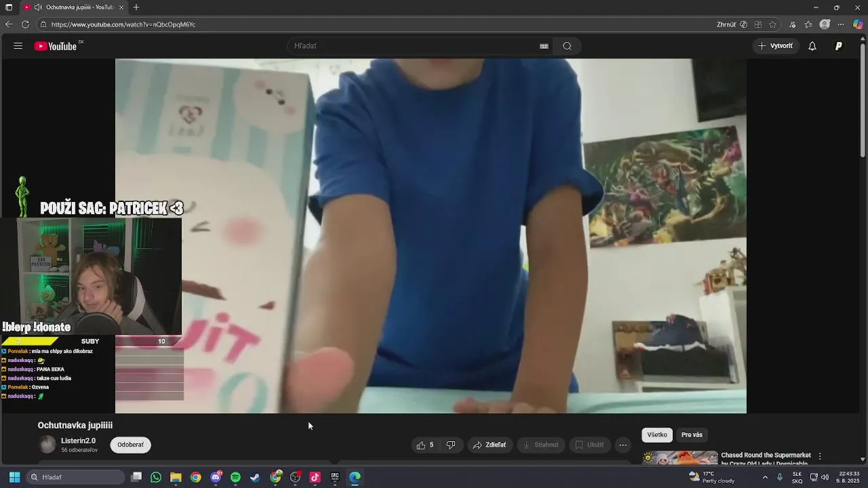Open Edge settings and more ellipsis

[841, 24]
